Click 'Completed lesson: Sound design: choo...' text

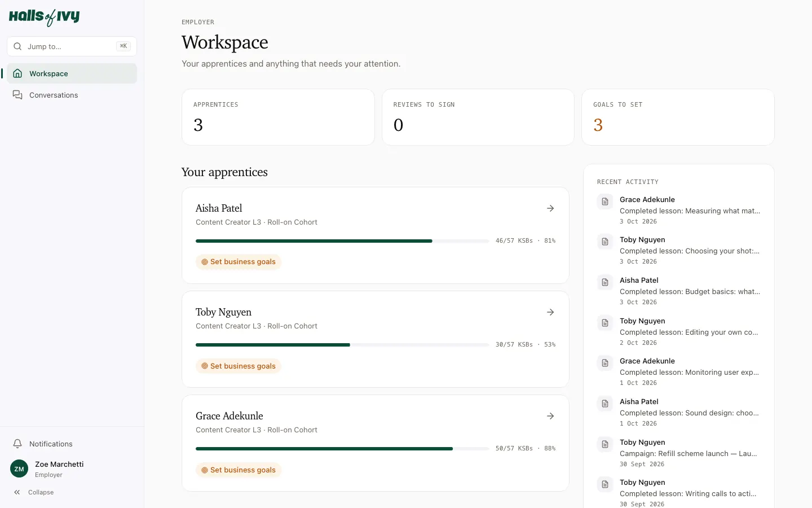689,413
